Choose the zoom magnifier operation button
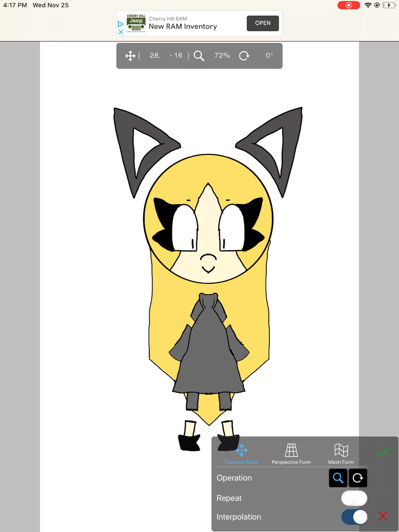399x532 pixels. point(338,478)
